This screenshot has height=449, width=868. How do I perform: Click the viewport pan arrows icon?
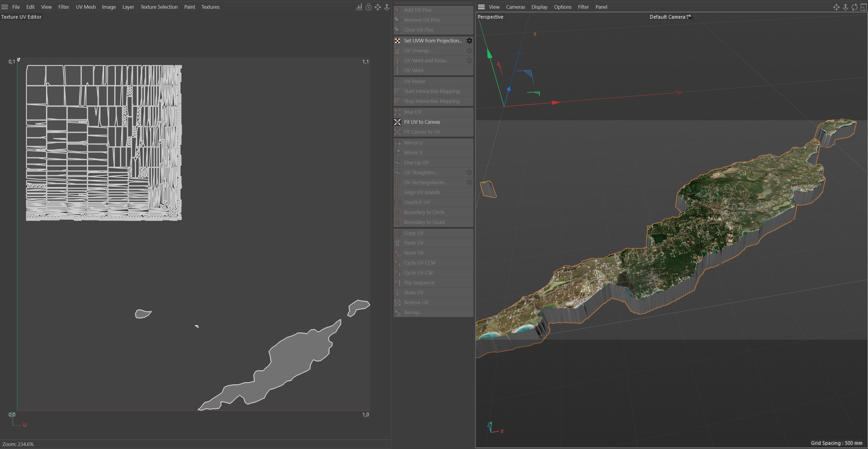pyautogui.click(x=836, y=7)
